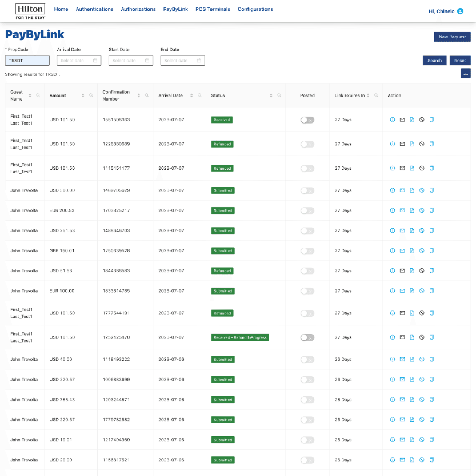Viewport: 476px width, 476px height.
Task: Click search icon in Status column header
Action: tap(279, 95)
